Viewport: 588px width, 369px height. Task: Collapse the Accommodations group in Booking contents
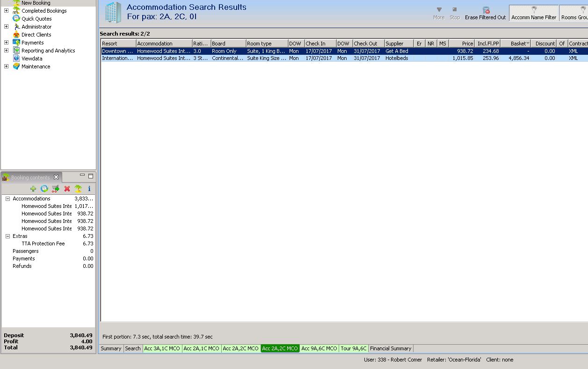(7, 199)
